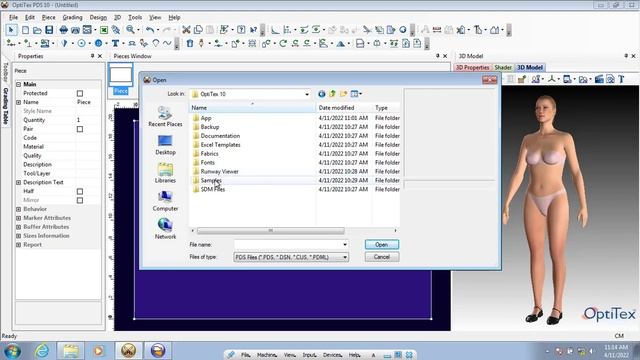Image resolution: width=640 pixels, height=360 pixels.
Task: Sort files by Date modified column
Action: coord(344,108)
